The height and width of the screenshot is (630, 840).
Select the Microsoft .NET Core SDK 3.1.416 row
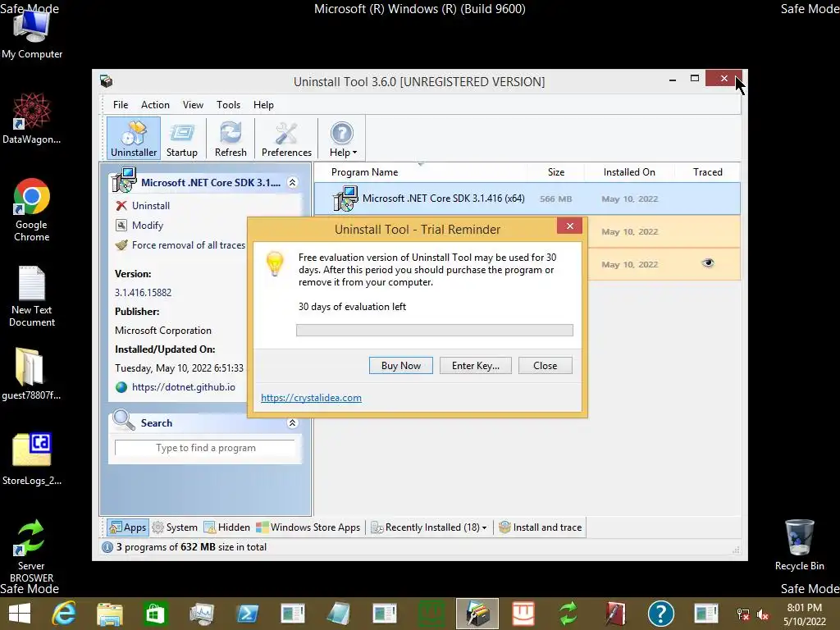(x=527, y=199)
